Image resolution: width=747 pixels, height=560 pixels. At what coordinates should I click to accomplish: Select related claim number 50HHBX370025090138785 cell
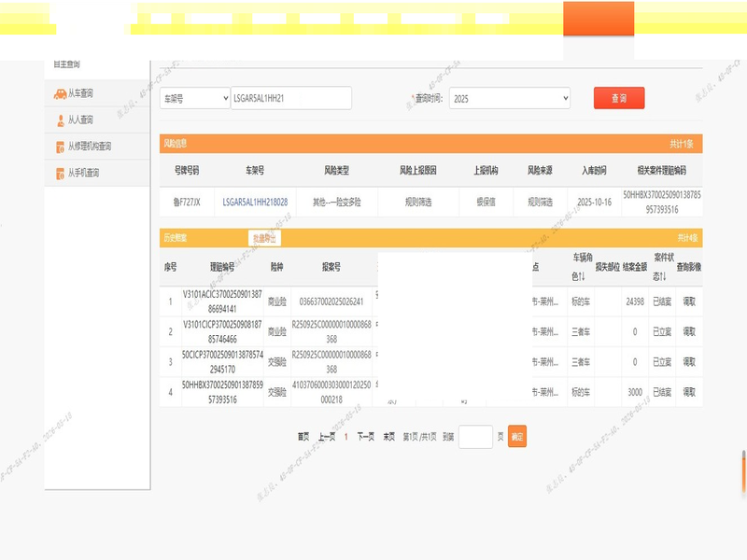tap(662, 202)
